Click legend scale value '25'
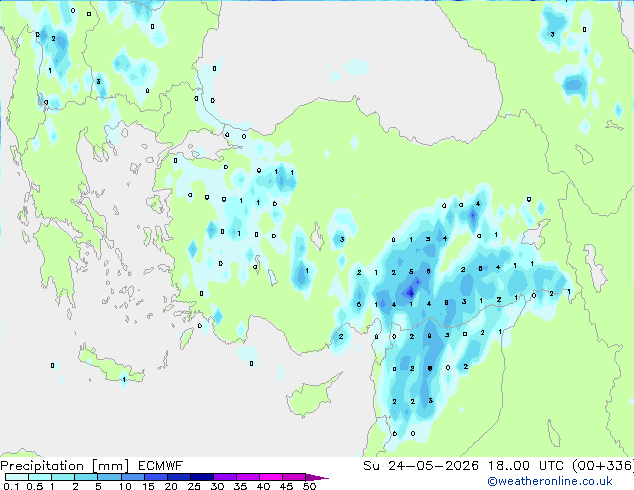The image size is (634, 490). tap(194, 486)
